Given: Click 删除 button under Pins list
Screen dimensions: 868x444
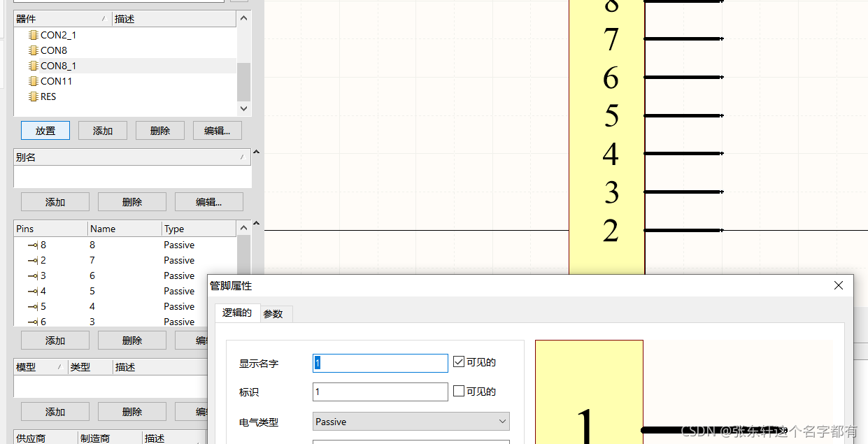Looking at the screenshot, I should click(132, 341).
